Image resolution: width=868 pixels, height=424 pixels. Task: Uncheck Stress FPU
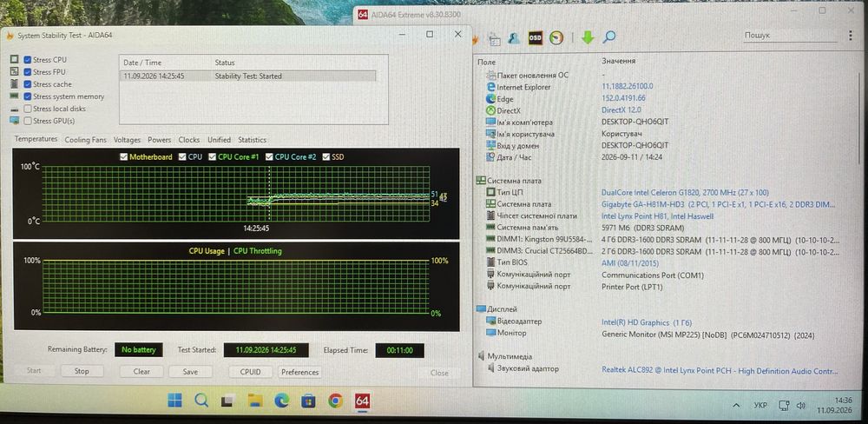click(28, 72)
